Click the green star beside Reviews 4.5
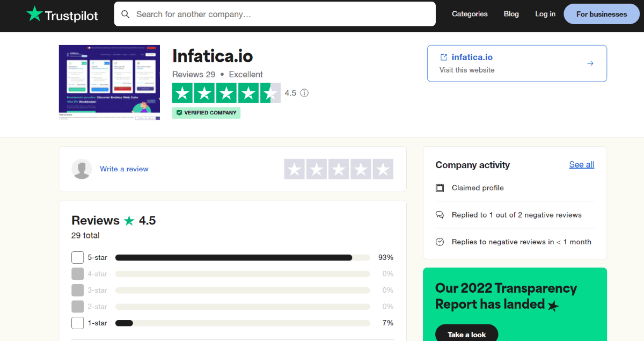The image size is (644, 341). tap(129, 221)
